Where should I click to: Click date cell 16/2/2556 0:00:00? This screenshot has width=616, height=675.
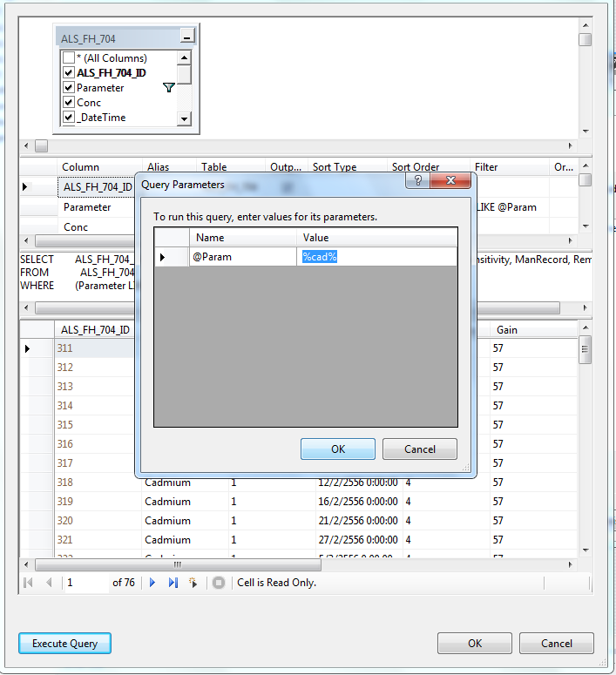click(358, 502)
